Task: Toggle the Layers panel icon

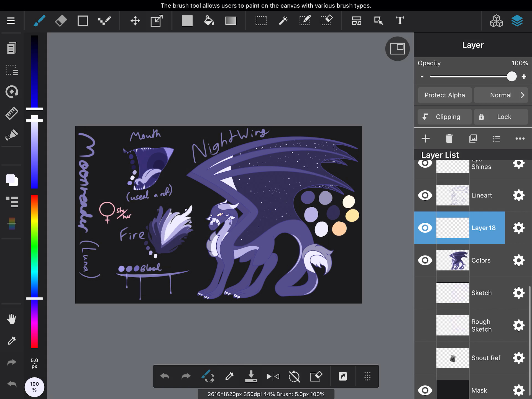Action: click(x=517, y=21)
